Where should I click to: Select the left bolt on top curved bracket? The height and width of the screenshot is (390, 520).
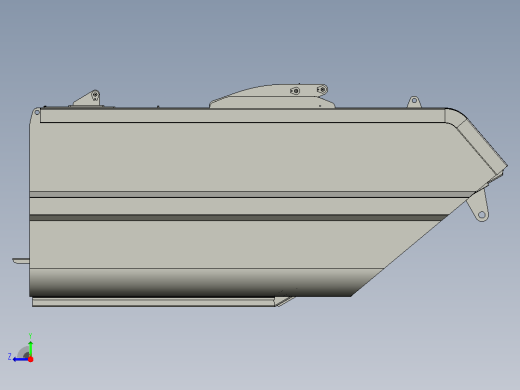coord(295,91)
